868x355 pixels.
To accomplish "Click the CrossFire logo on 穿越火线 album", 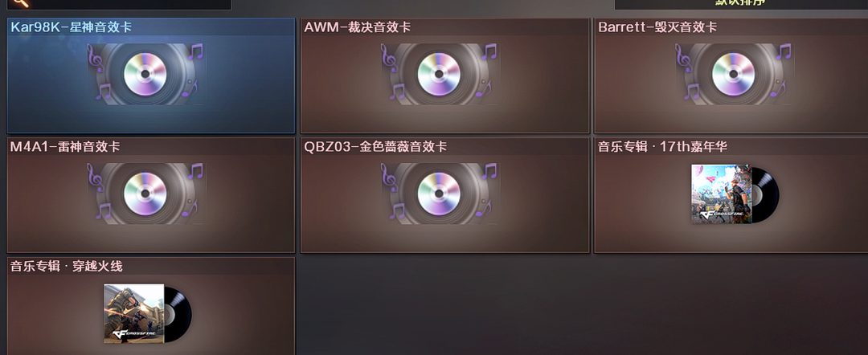I will 133,335.
